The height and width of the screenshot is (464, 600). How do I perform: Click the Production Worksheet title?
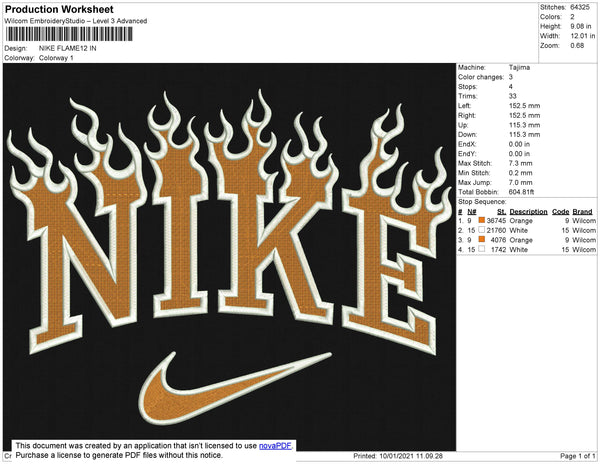coord(59,10)
